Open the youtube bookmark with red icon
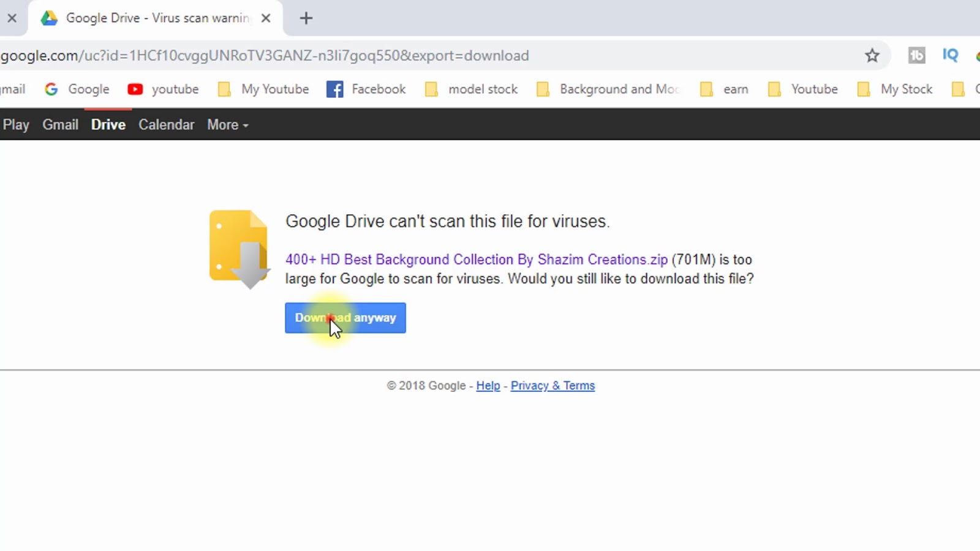Screen dimensions: 980x551 point(163,89)
